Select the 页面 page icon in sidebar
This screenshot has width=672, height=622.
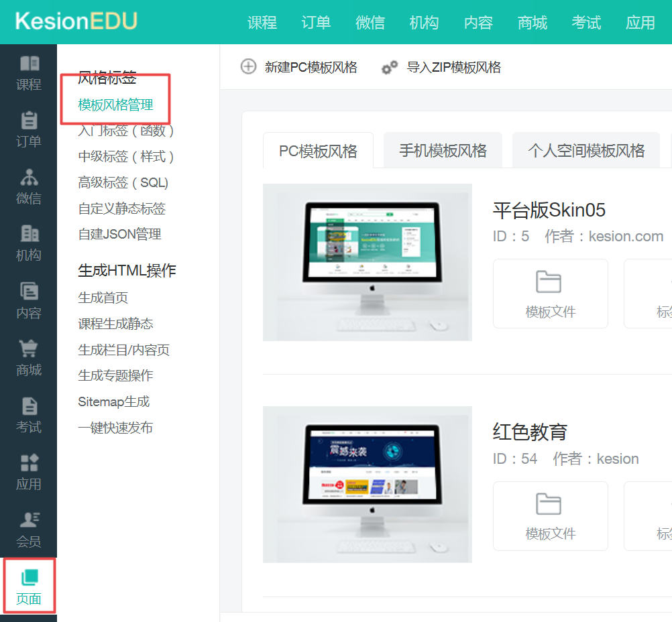tap(29, 577)
